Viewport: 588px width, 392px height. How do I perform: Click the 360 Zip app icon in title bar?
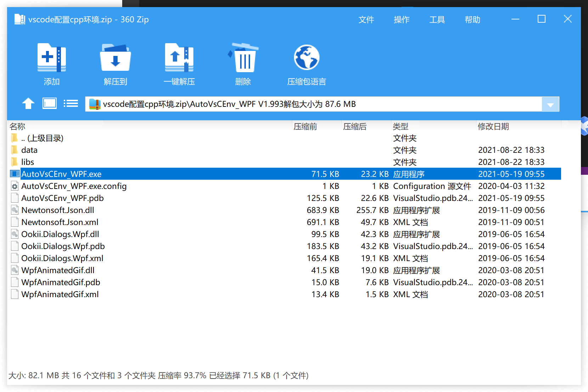pyautogui.click(x=19, y=19)
